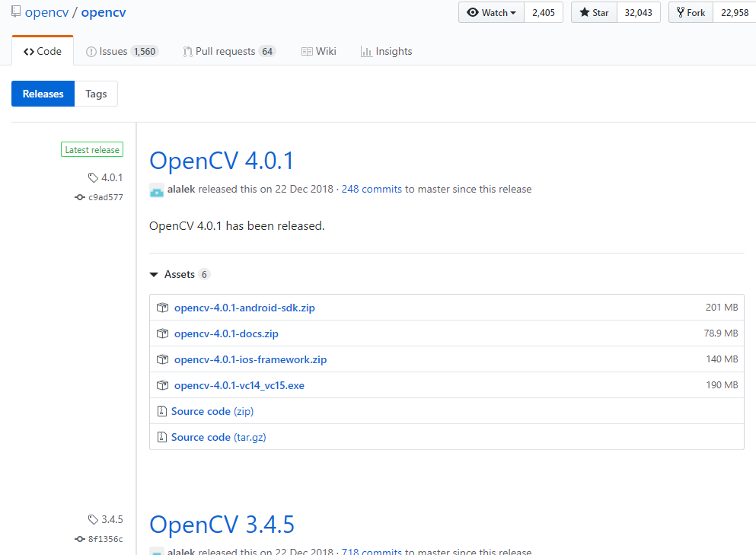The height and width of the screenshot is (555, 756).
Task: Open alalek's profile link for 4.0.1
Action: coord(181,189)
